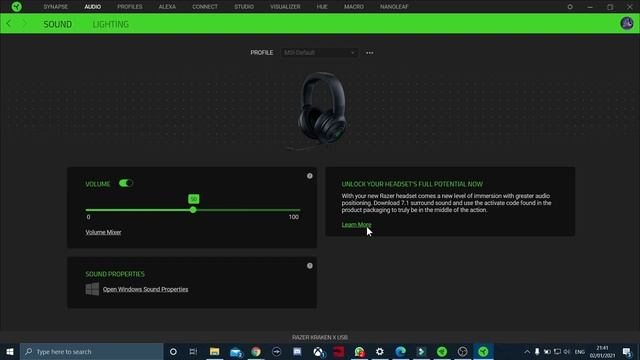Open Windows Settings gear on the taskbar
Image resolution: width=640 pixels, height=360 pixels.
(x=380, y=351)
